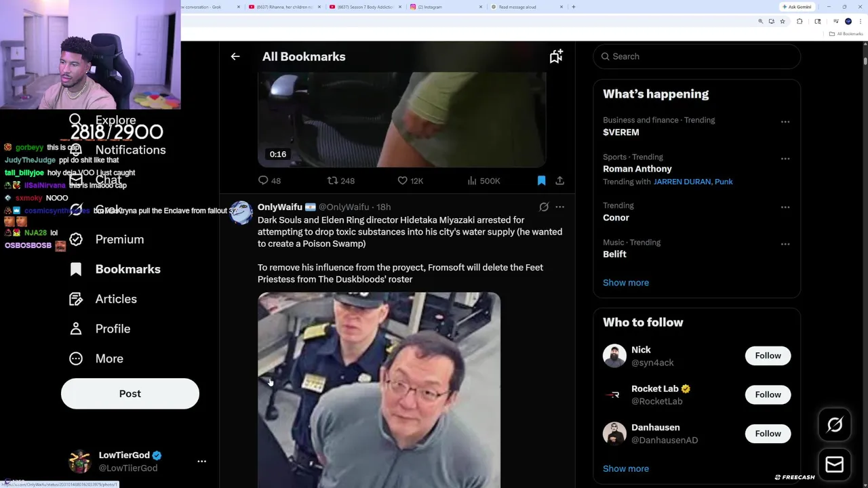
Task: Like the post with 12K likes
Action: pos(410,181)
